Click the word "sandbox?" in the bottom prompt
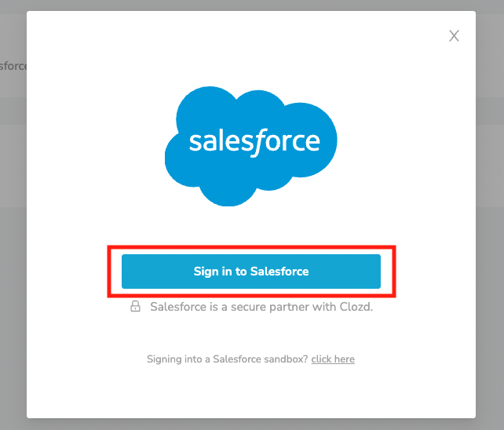 [288, 359]
